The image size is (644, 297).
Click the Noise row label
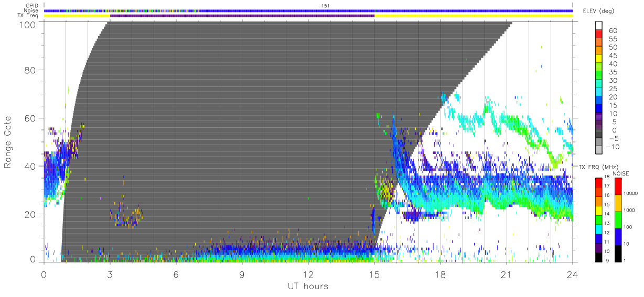click(31, 10)
